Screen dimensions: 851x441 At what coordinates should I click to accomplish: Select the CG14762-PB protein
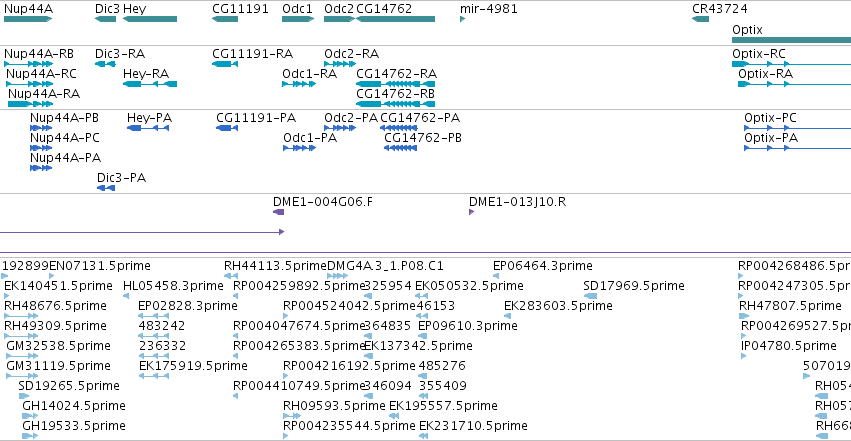[x=423, y=138]
